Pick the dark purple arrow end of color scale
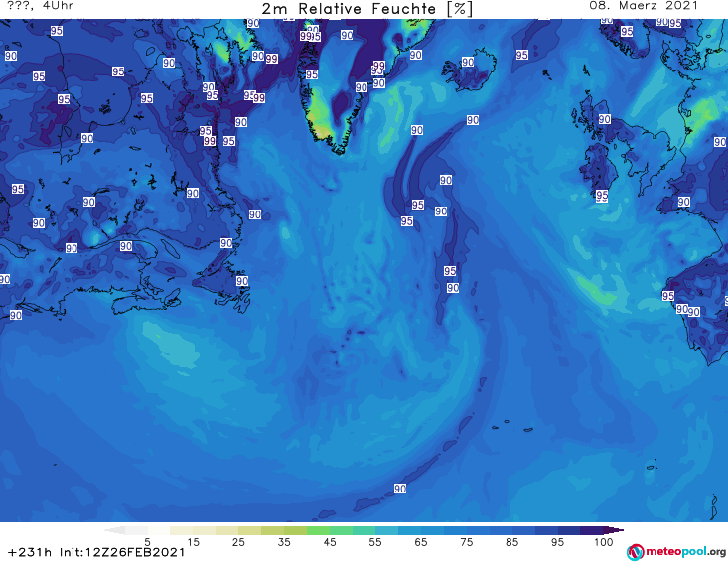728x562 pixels. pyautogui.click(x=614, y=530)
